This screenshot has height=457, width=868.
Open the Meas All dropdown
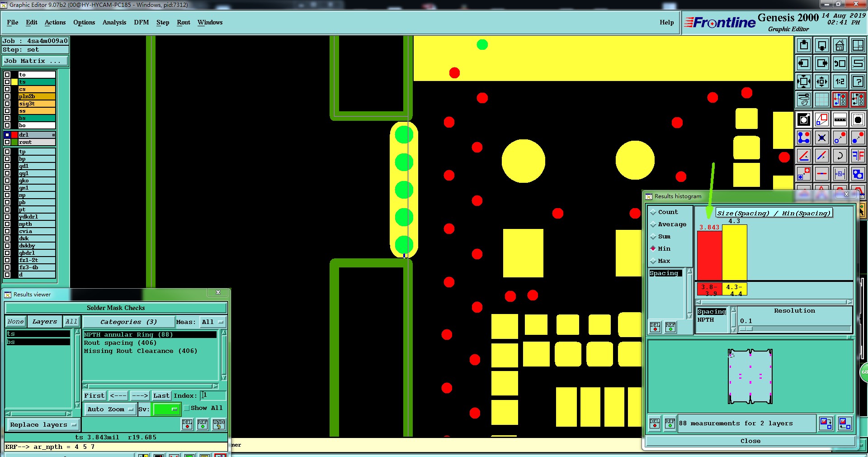[x=213, y=322]
